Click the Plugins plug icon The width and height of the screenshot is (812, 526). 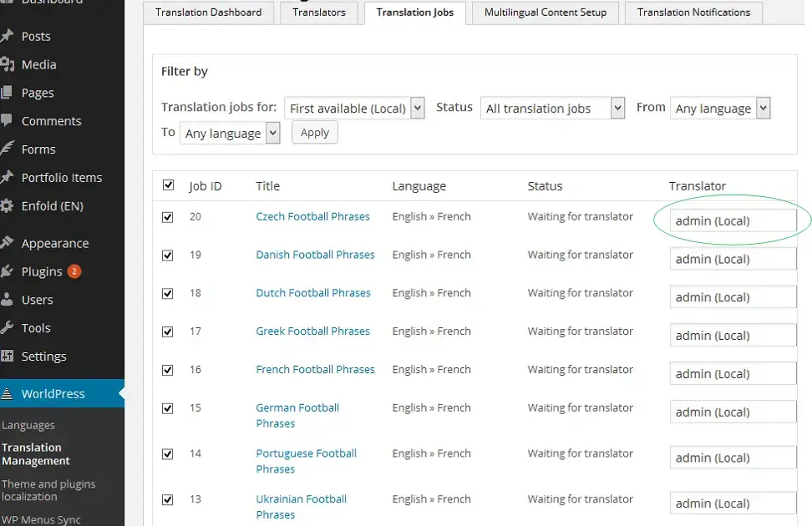(7, 271)
